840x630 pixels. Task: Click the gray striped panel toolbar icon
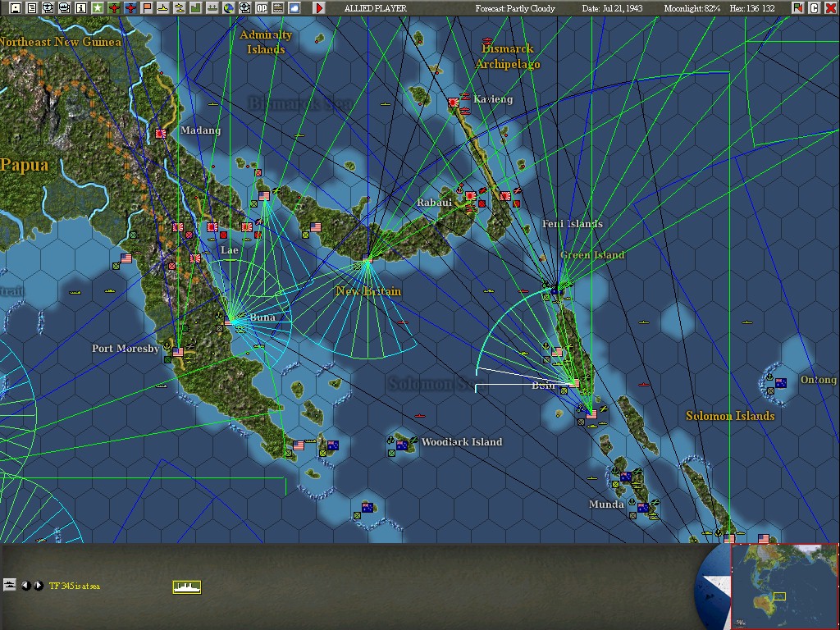278,7
